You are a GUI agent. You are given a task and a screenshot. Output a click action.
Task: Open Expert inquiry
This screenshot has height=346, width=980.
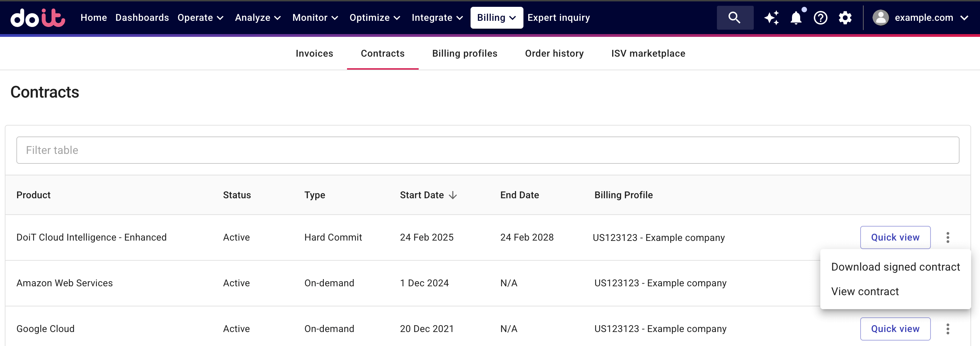click(x=559, y=17)
